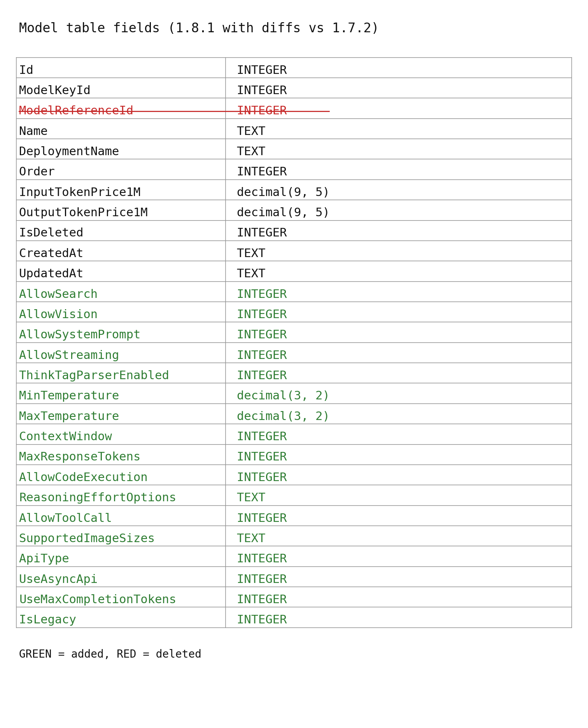Click the green AllowSearch field

click(58, 294)
